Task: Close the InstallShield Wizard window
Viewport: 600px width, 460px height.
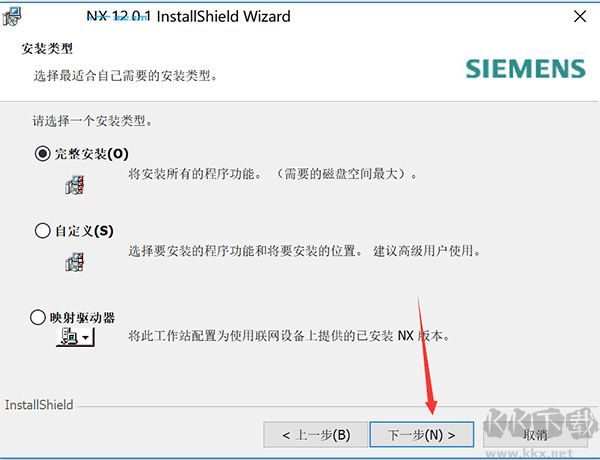Action: click(580, 16)
